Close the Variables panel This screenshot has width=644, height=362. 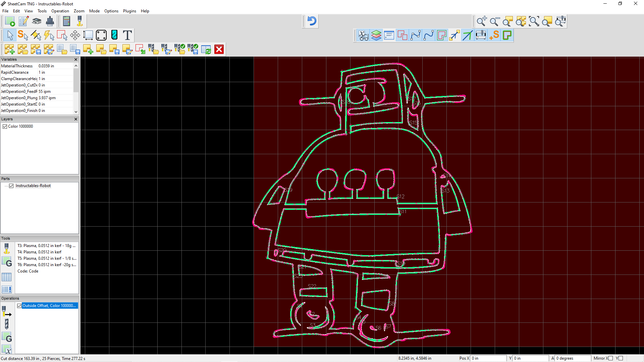(x=76, y=59)
